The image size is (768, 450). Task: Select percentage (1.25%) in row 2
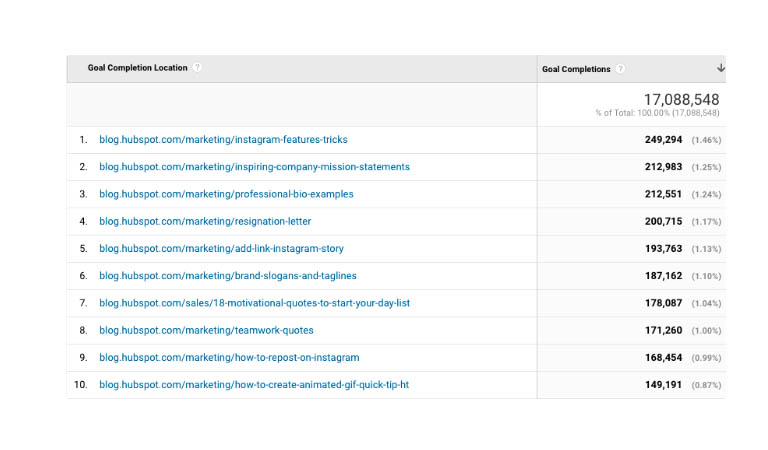(x=706, y=167)
